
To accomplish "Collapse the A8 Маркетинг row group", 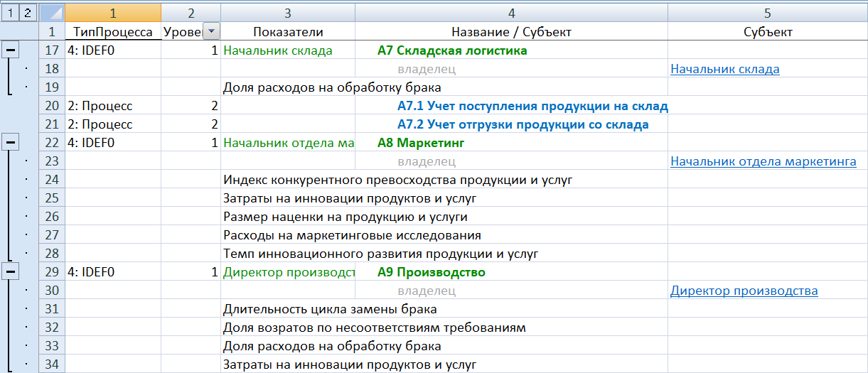I will pyautogui.click(x=10, y=143).
